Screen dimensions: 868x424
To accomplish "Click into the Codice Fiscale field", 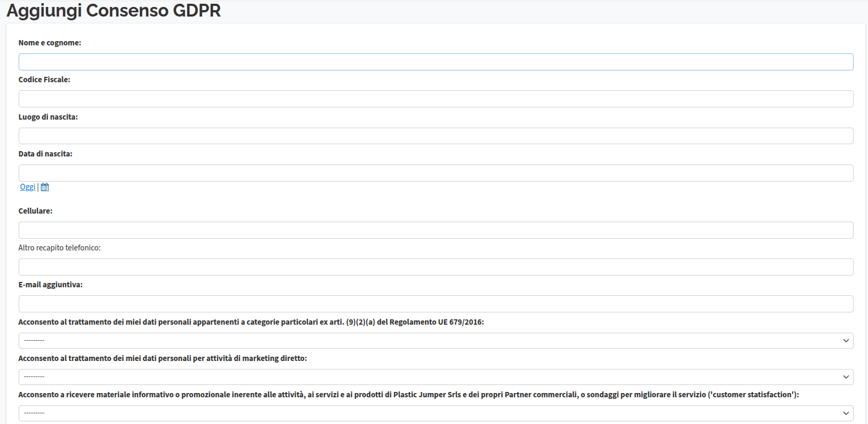I will 436,99.
